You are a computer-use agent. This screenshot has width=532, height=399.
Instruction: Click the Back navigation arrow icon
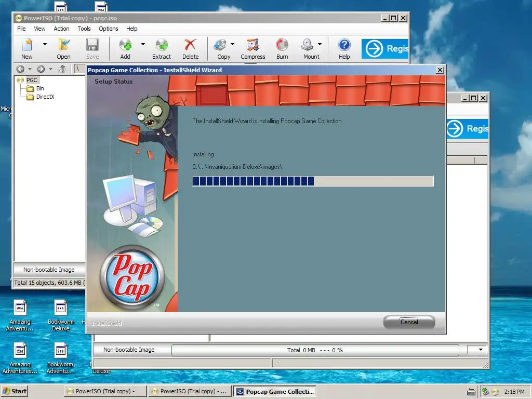pyautogui.click(x=20, y=69)
